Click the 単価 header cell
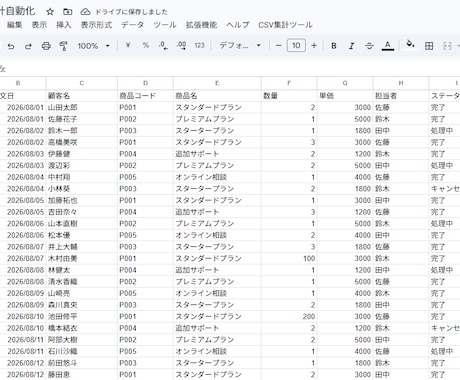Image resolution: width=460 pixels, height=380 pixels. pyautogui.click(x=345, y=96)
